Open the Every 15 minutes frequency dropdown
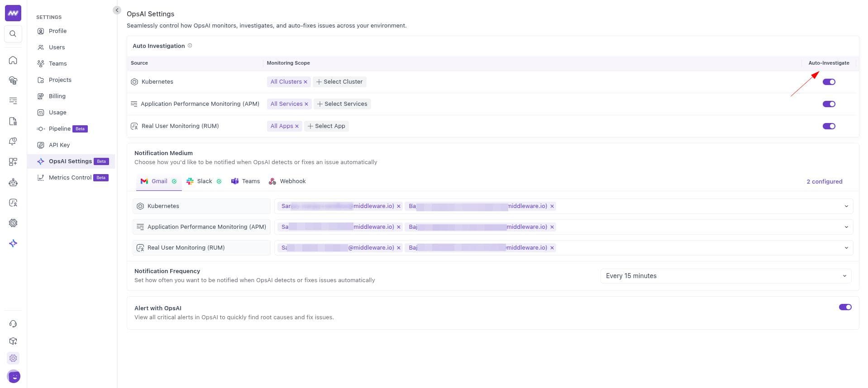Image resolution: width=868 pixels, height=388 pixels. [725, 276]
